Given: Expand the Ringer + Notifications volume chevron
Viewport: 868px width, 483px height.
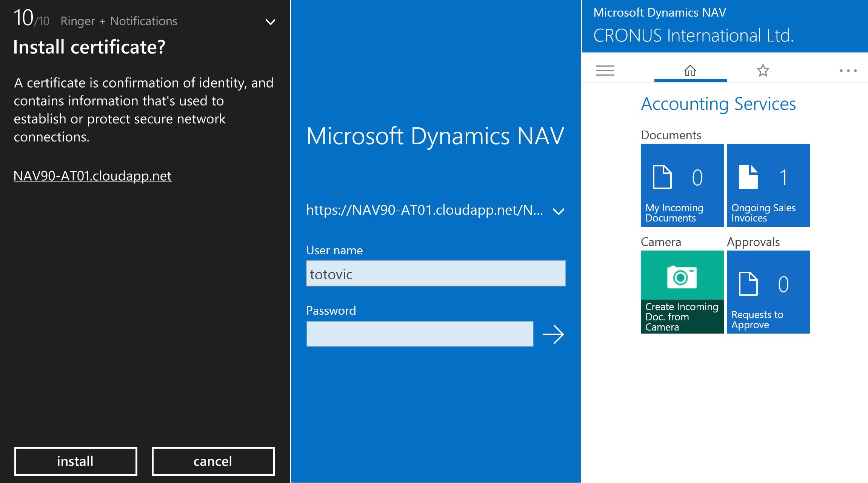Looking at the screenshot, I should click(x=270, y=22).
